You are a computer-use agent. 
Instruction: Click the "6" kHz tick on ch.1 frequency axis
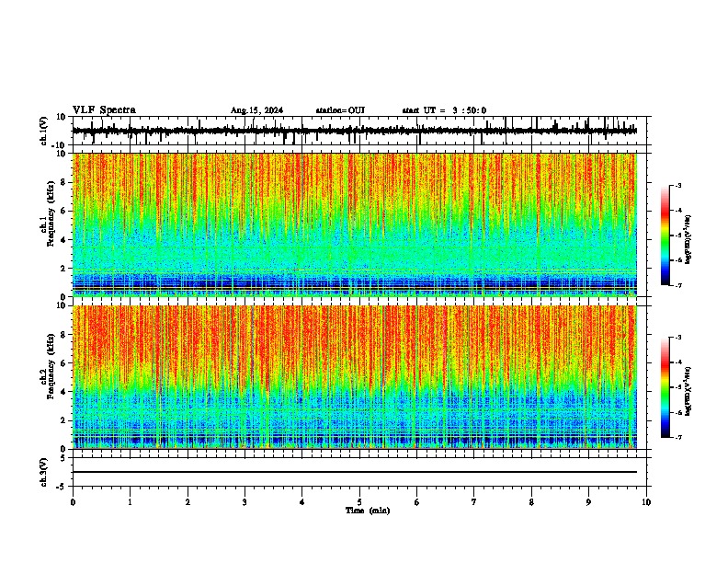[63, 211]
